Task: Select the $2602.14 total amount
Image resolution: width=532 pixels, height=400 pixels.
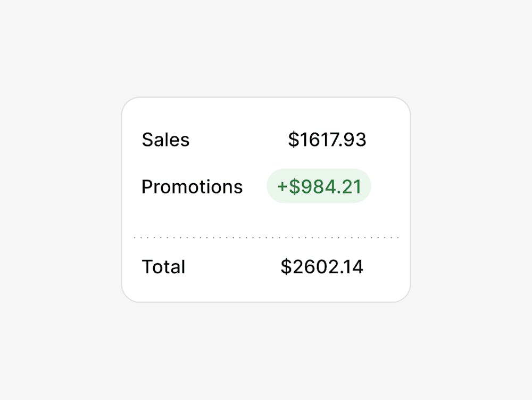Action: (322, 266)
